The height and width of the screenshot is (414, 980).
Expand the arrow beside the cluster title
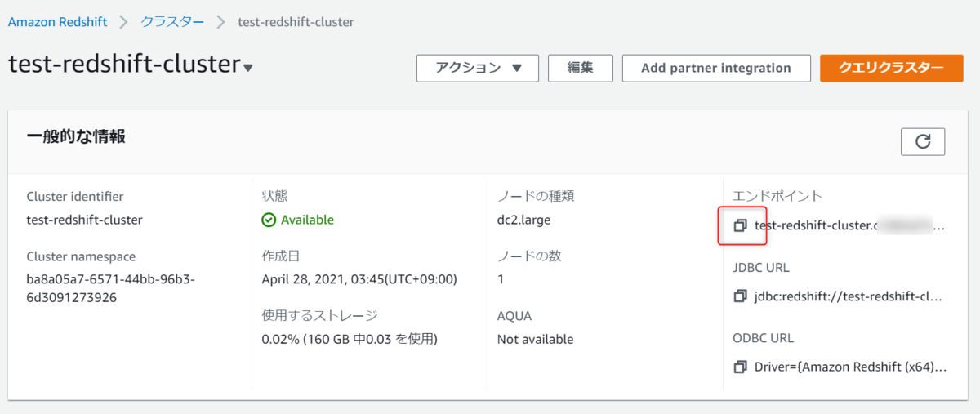pos(248,68)
